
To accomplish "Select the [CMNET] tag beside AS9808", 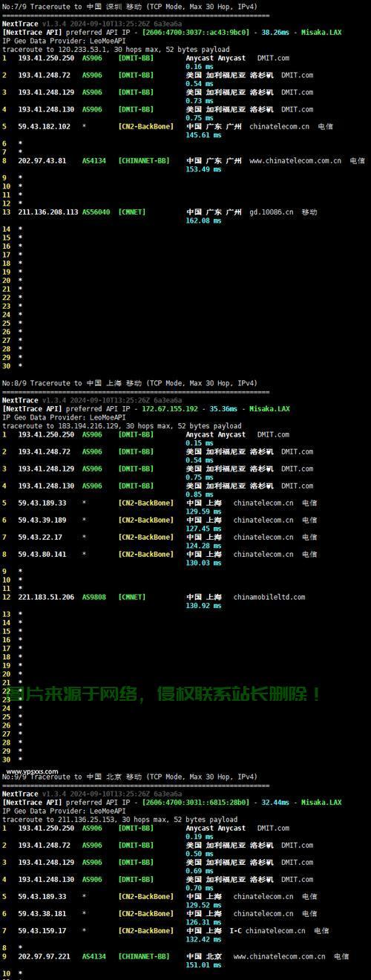I will click(x=132, y=598).
